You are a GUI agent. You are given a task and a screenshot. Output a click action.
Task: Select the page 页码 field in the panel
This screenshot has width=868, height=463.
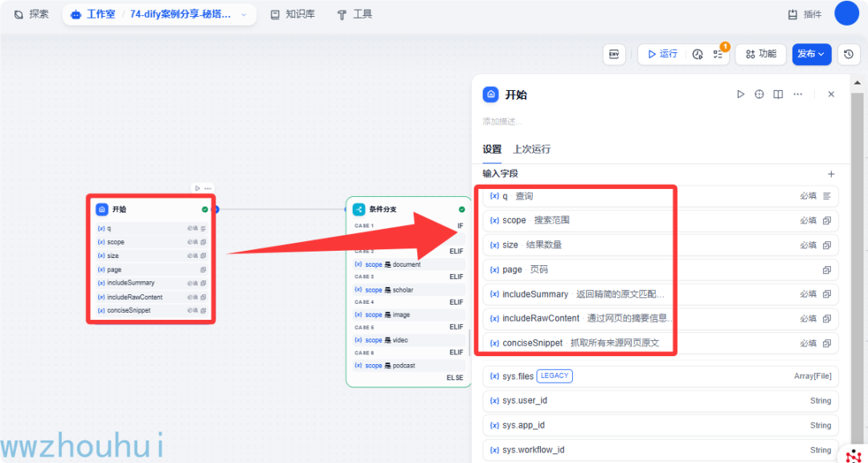tap(661, 270)
